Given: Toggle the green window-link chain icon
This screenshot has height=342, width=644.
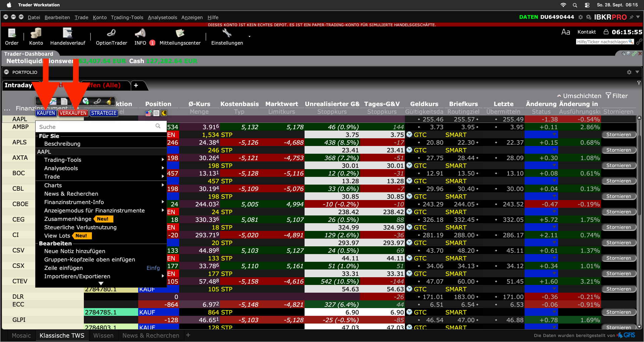Looking at the screenshot, I should pos(634,54).
